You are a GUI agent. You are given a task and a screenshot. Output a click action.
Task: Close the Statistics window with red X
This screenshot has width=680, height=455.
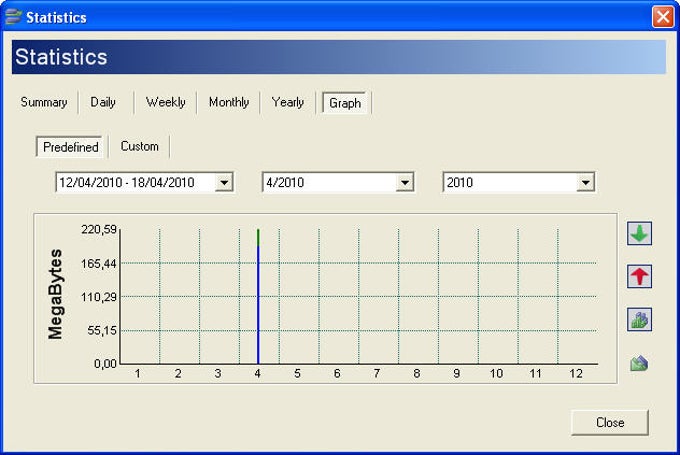[x=662, y=17]
